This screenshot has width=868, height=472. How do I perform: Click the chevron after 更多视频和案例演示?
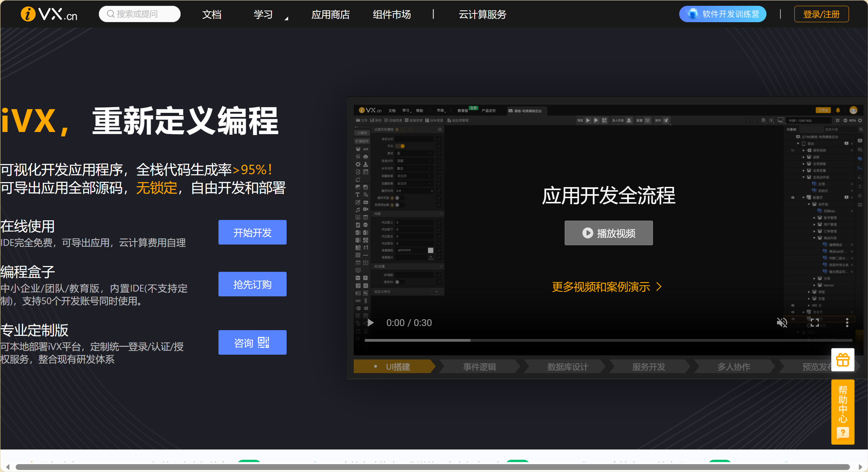coord(659,287)
